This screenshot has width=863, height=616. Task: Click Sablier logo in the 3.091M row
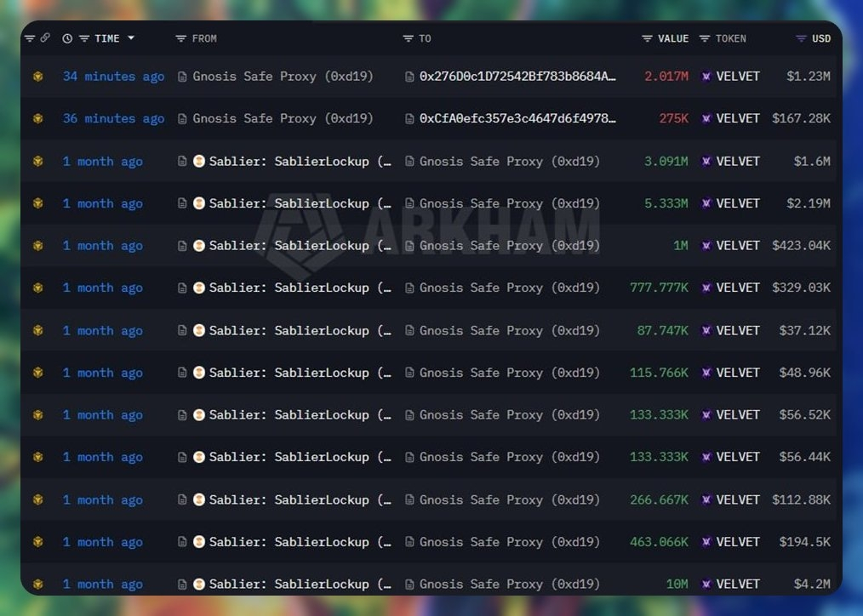click(199, 161)
